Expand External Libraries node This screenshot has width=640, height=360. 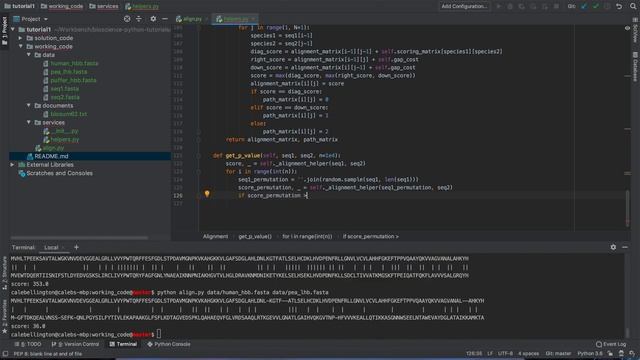[13, 164]
